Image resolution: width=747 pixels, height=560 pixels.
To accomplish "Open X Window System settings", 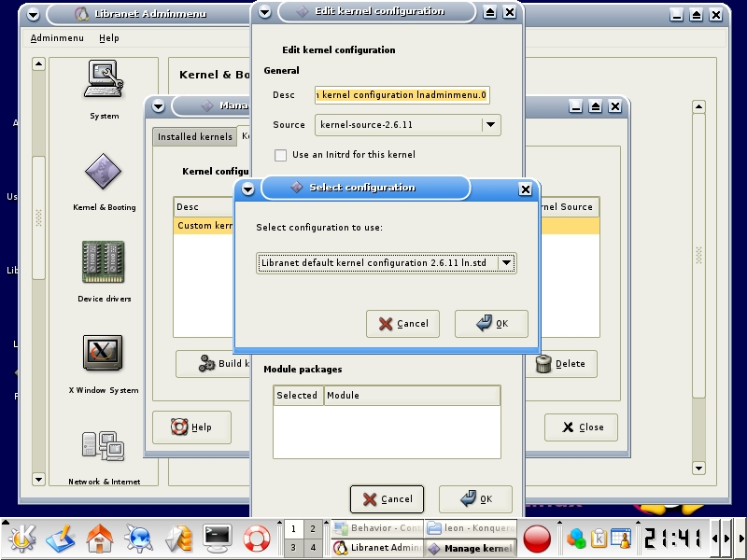I will pyautogui.click(x=104, y=356).
